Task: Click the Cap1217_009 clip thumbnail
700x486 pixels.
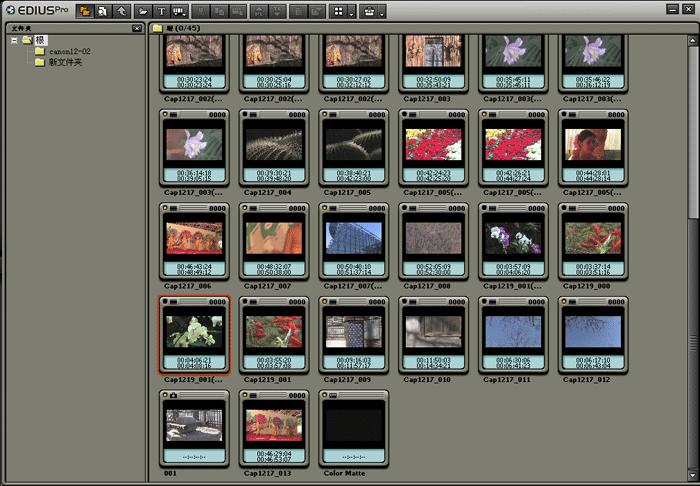Action: tap(354, 333)
